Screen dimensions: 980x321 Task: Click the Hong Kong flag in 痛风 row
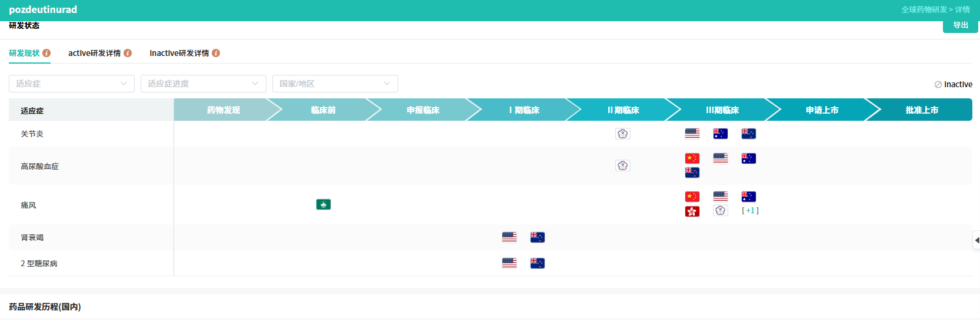(692, 211)
